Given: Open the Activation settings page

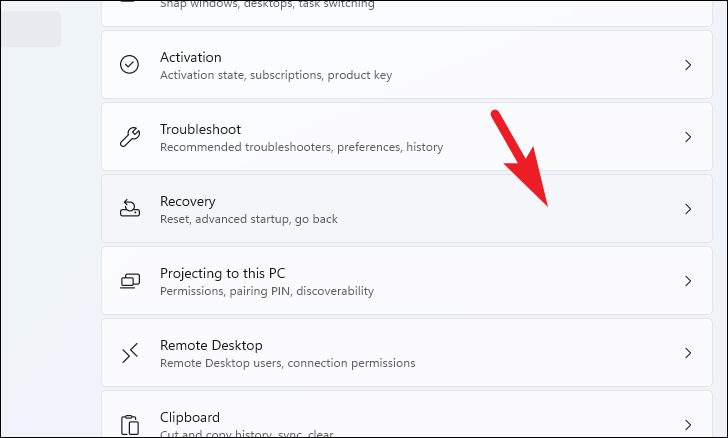Looking at the screenshot, I should pyautogui.click(x=190, y=57).
